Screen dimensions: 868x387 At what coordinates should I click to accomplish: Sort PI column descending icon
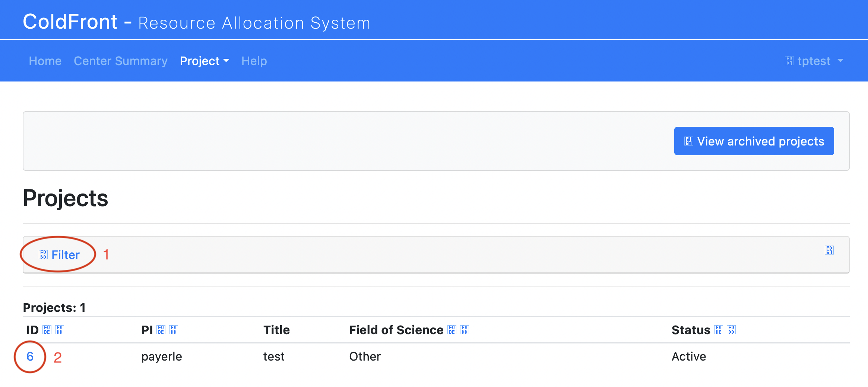[x=174, y=330]
